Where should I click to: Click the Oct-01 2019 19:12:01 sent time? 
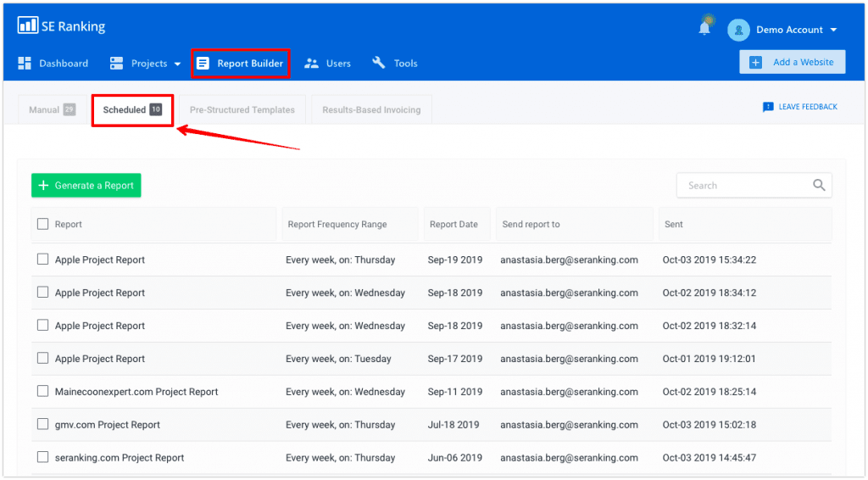coord(709,359)
